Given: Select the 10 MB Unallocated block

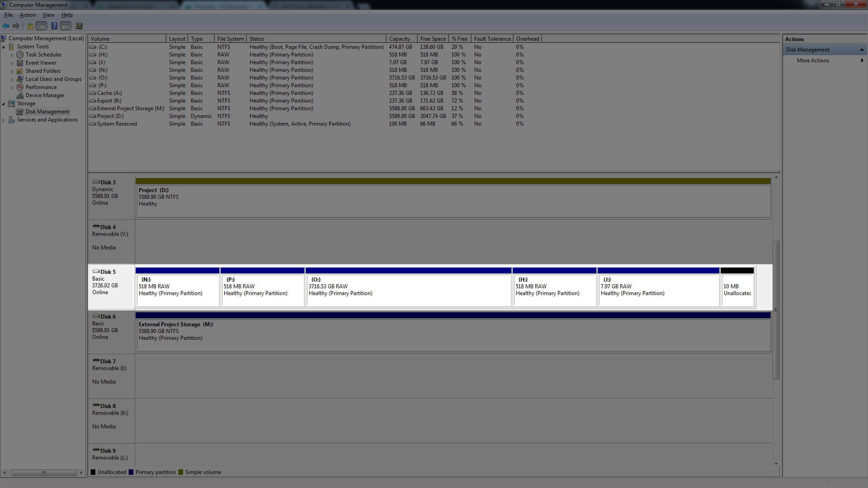Looking at the screenshot, I should pos(737,289).
